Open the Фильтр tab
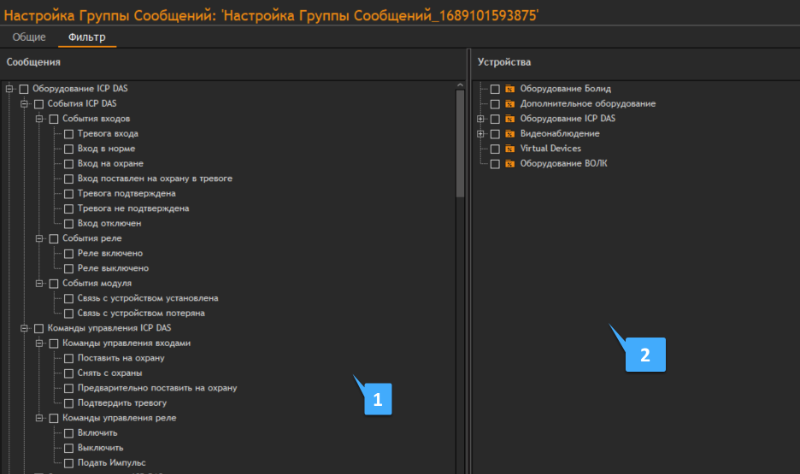800x474 pixels. pyautogui.click(x=86, y=37)
